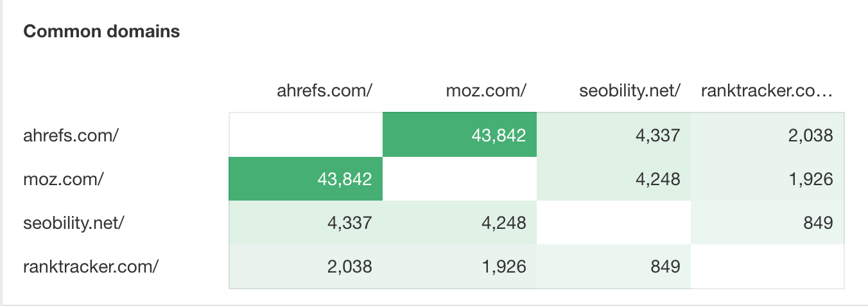Click the 4,248 cell in the seobility.net row

click(503, 223)
